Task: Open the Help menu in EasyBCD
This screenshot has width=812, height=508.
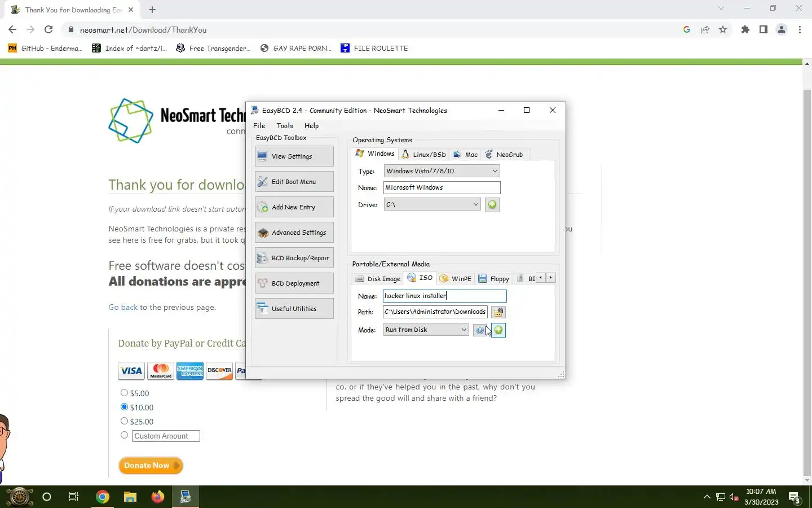Action: (x=311, y=126)
